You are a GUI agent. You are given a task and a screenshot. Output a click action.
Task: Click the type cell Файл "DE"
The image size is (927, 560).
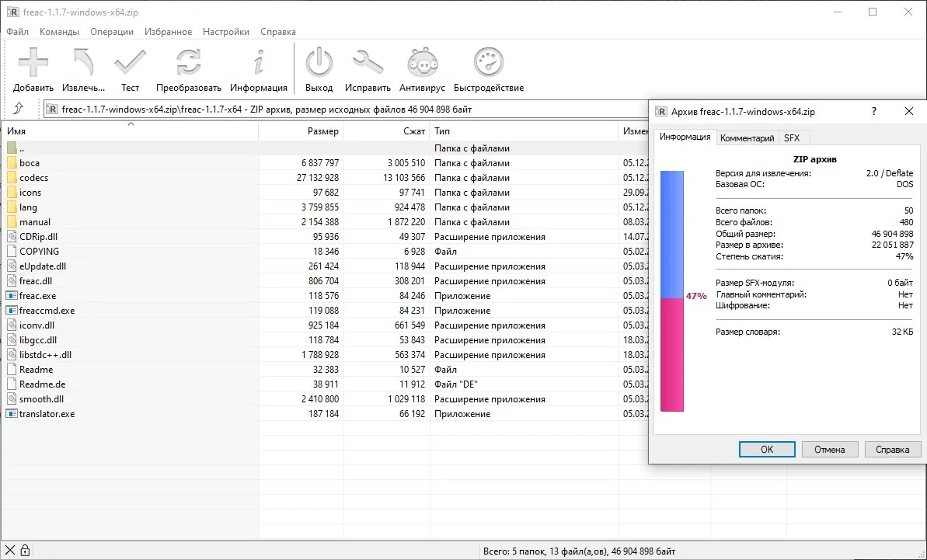456,384
